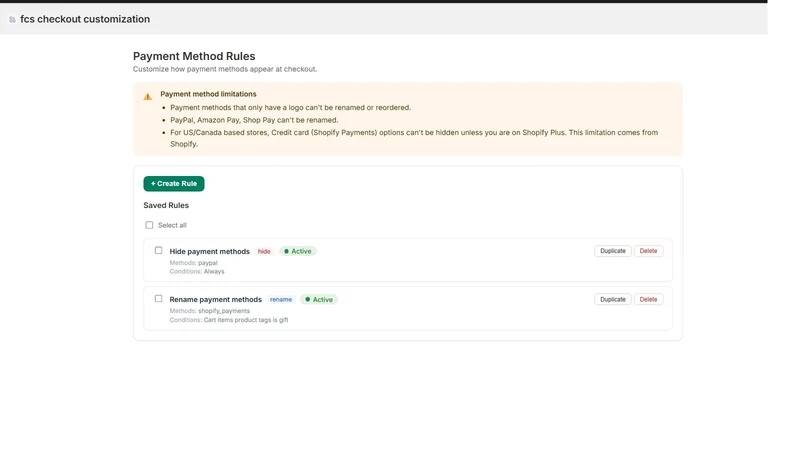Delete the Rename payment methods rule

tap(648, 299)
